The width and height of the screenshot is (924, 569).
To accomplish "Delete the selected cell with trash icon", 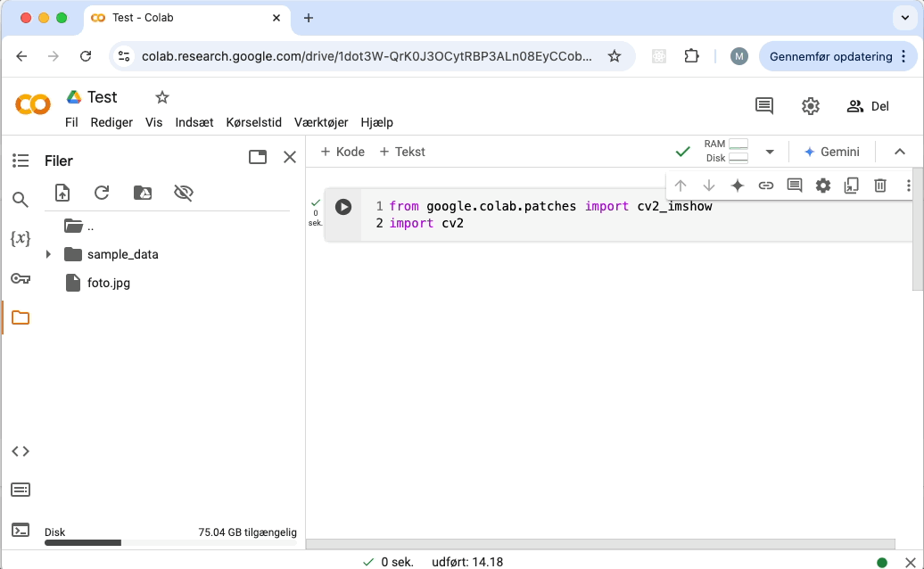I will click(x=880, y=186).
